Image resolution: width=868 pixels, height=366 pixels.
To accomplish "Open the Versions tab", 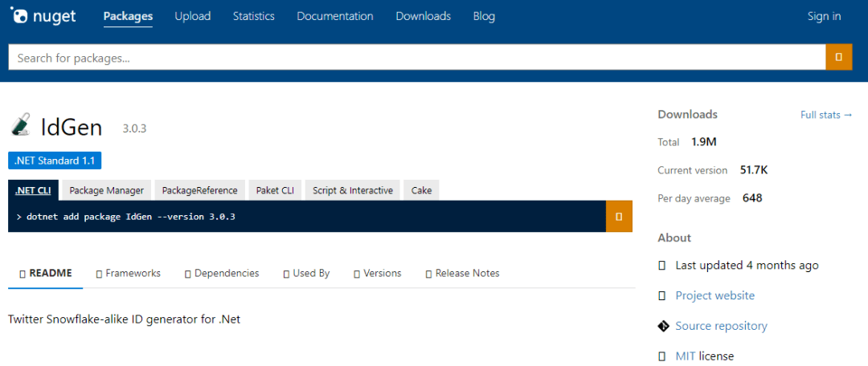I will [377, 273].
